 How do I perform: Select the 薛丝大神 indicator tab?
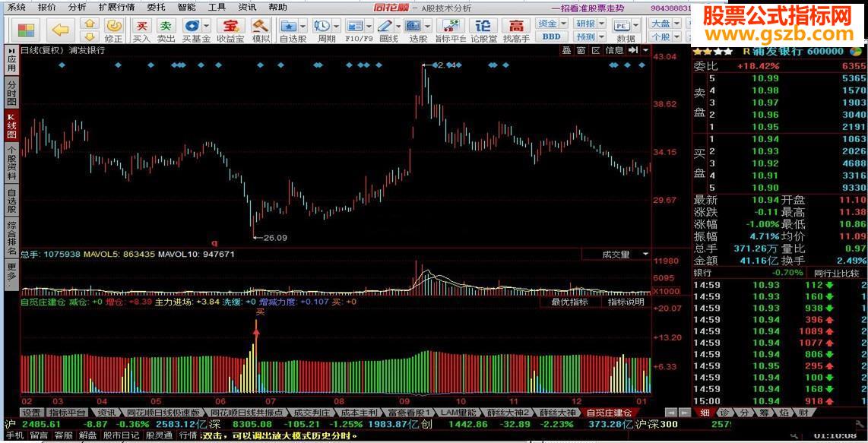point(557,413)
